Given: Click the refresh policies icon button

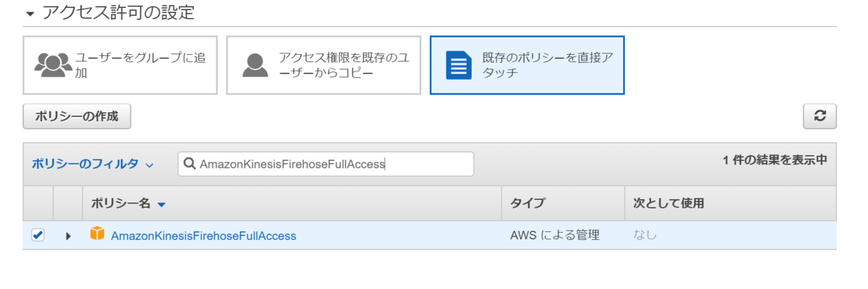Looking at the screenshot, I should click(820, 116).
